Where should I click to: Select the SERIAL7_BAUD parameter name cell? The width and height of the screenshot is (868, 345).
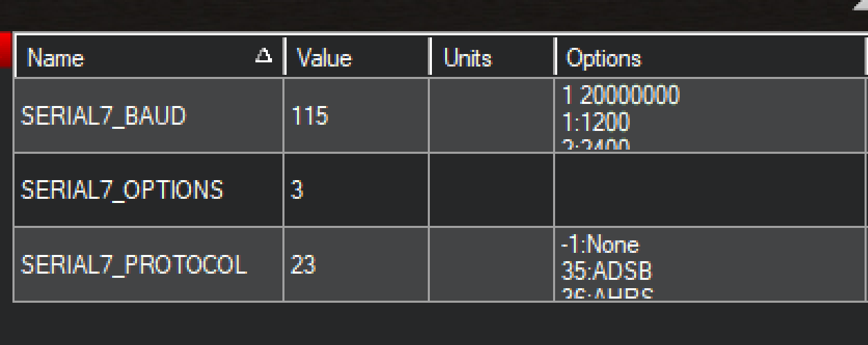(149, 115)
